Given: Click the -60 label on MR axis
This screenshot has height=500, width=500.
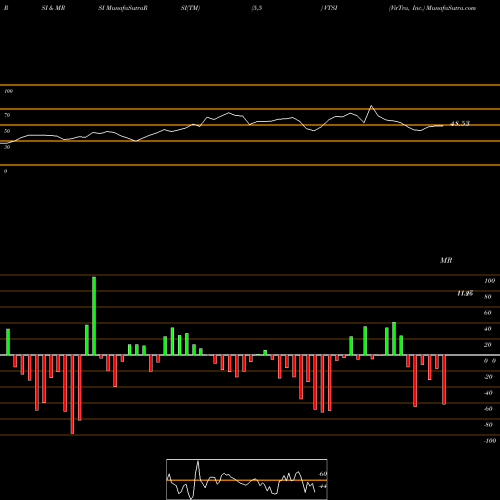Looking at the screenshot, I should tap(488, 409).
